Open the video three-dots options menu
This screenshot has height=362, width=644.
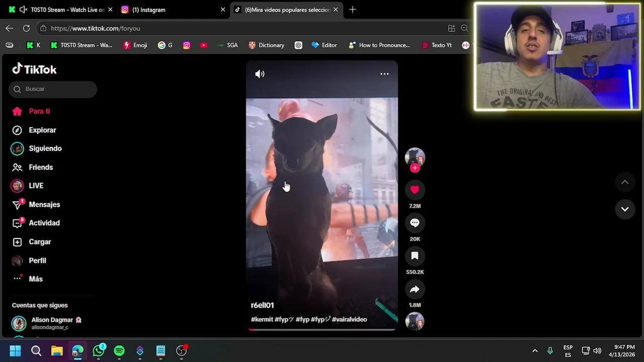point(384,74)
